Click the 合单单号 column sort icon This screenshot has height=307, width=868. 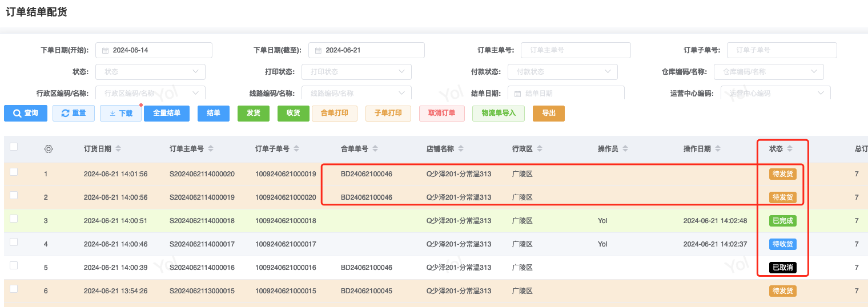[375, 149]
